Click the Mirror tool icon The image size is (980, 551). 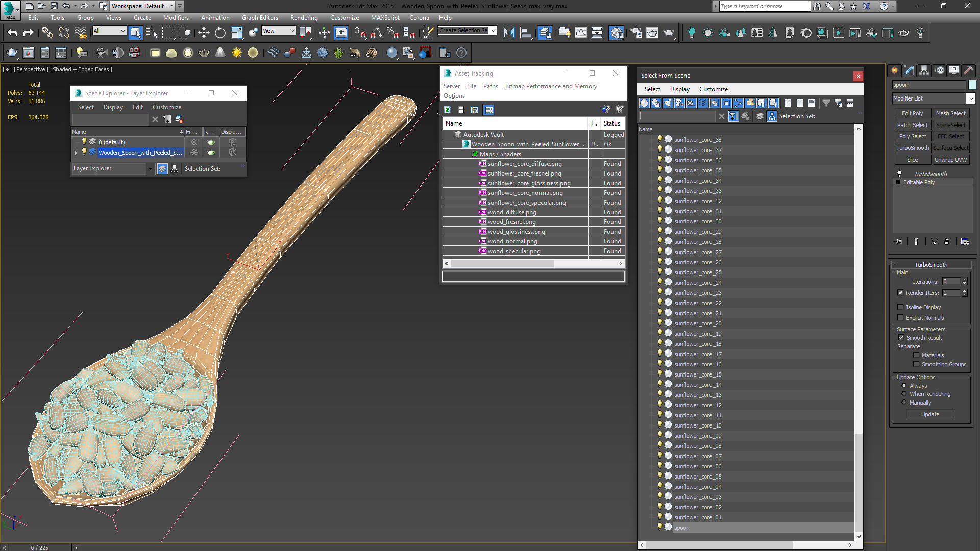[x=509, y=33]
